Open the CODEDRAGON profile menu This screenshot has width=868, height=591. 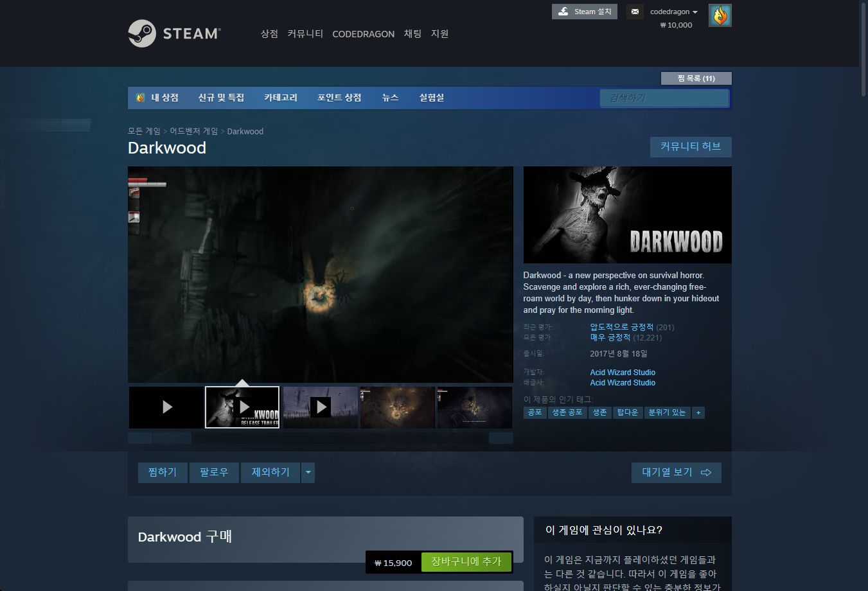pos(363,34)
